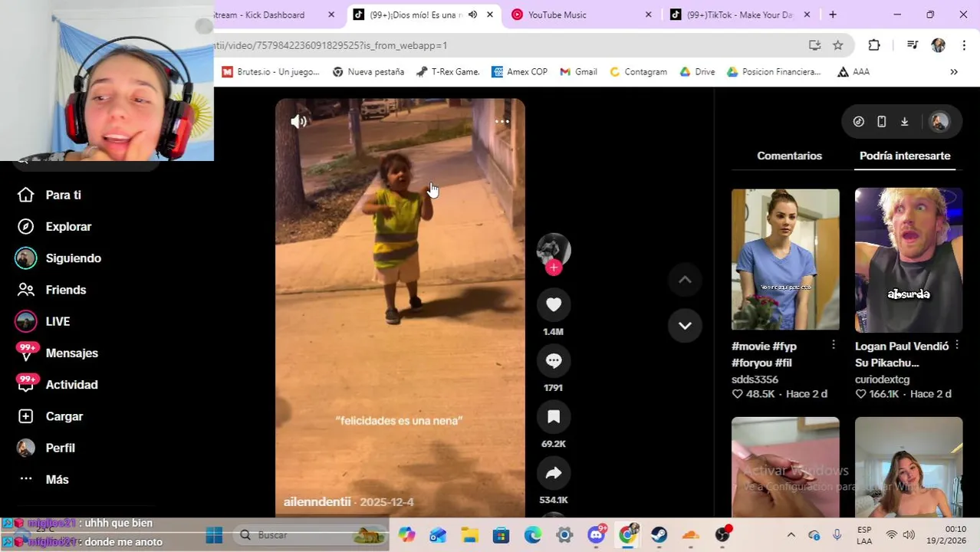Open the ailenndentii username link

pos(317,501)
